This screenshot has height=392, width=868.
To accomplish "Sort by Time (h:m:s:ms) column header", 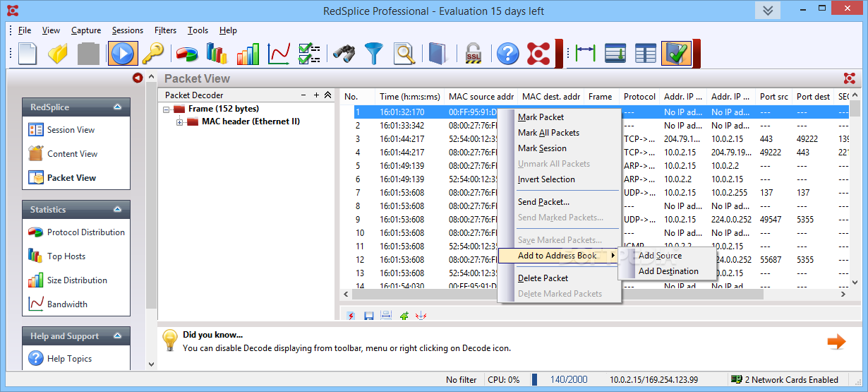I will tap(409, 97).
